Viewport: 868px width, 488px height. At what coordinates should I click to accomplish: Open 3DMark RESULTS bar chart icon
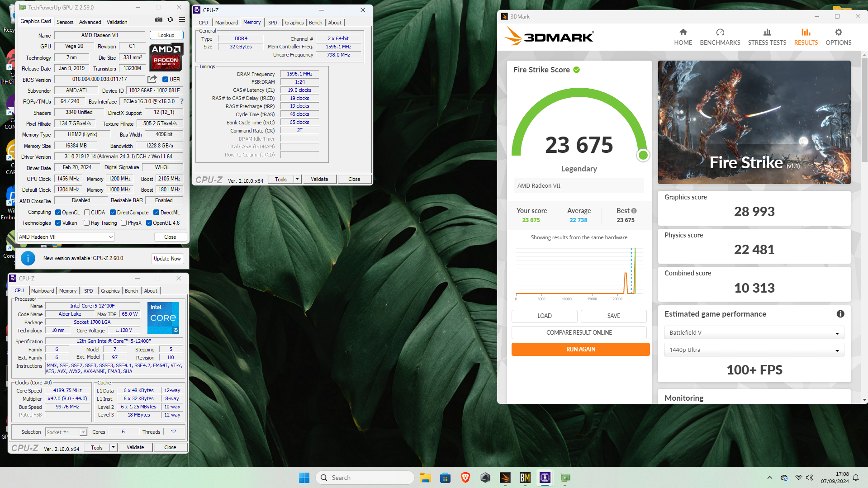tap(806, 32)
